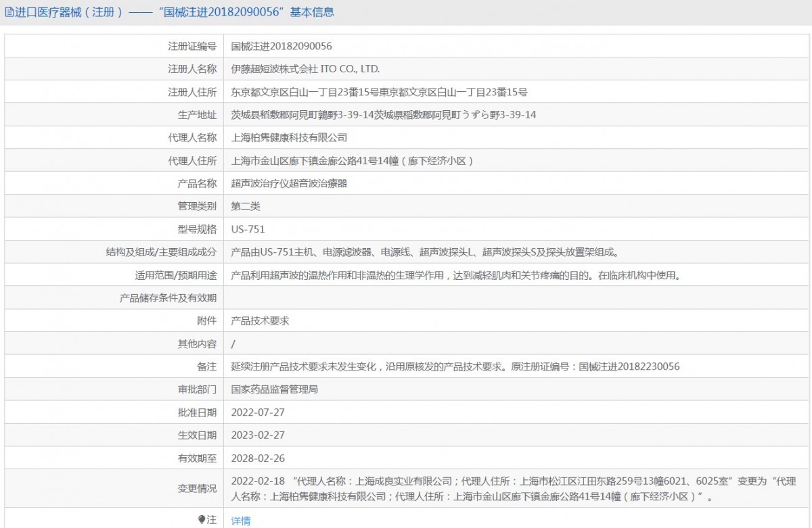Image resolution: width=812 pixels, height=528 pixels.
Task: Click the 附件 label
Action: 207,320
